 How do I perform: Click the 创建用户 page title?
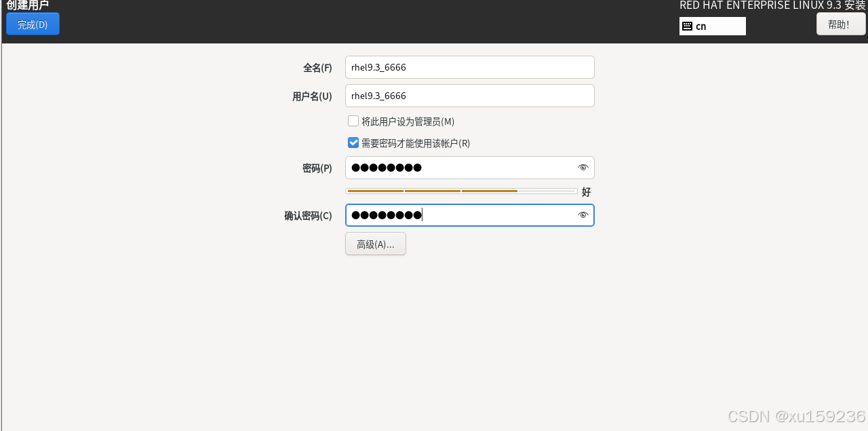28,5
